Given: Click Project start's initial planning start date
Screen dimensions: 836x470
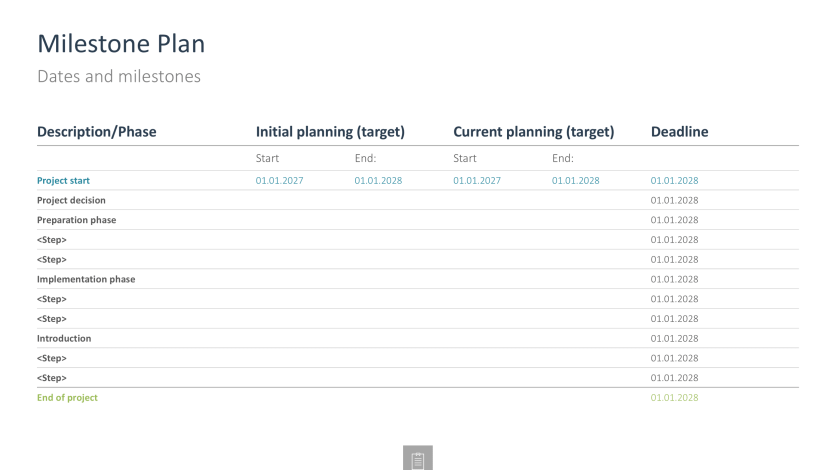Looking at the screenshot, I should tap(279, 181).
